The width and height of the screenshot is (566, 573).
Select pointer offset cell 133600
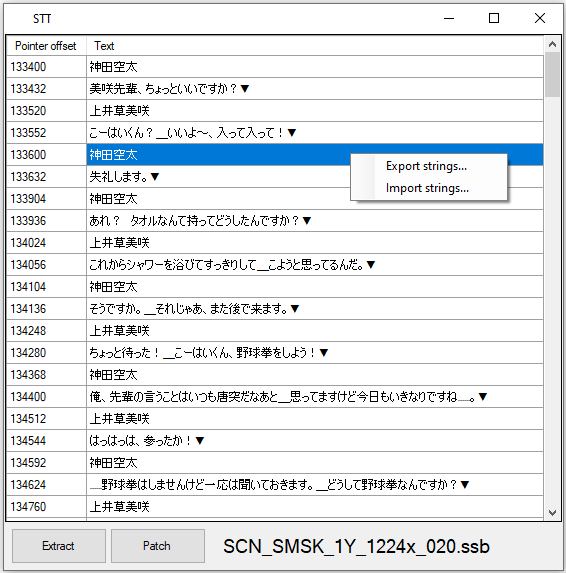(46, 155)
